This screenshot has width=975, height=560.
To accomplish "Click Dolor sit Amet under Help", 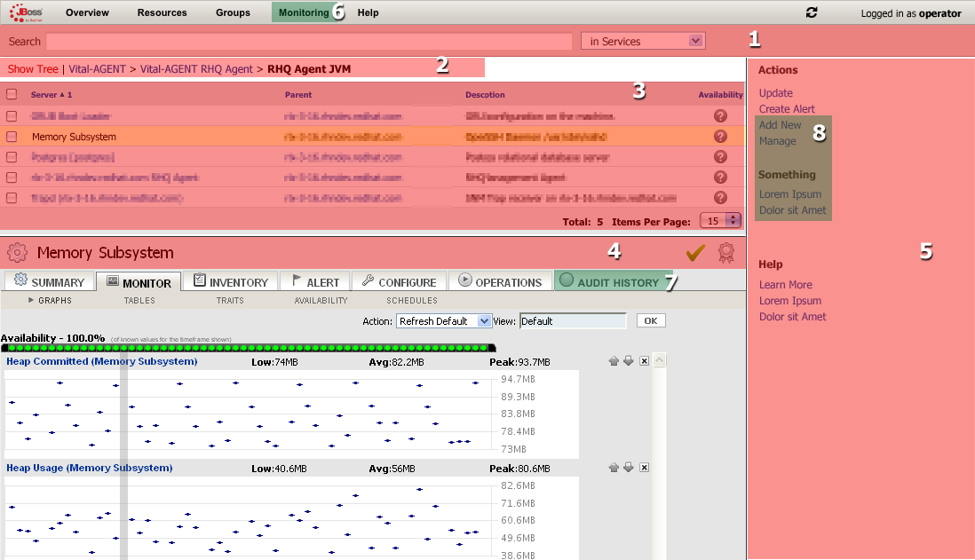I will [793, 316].
